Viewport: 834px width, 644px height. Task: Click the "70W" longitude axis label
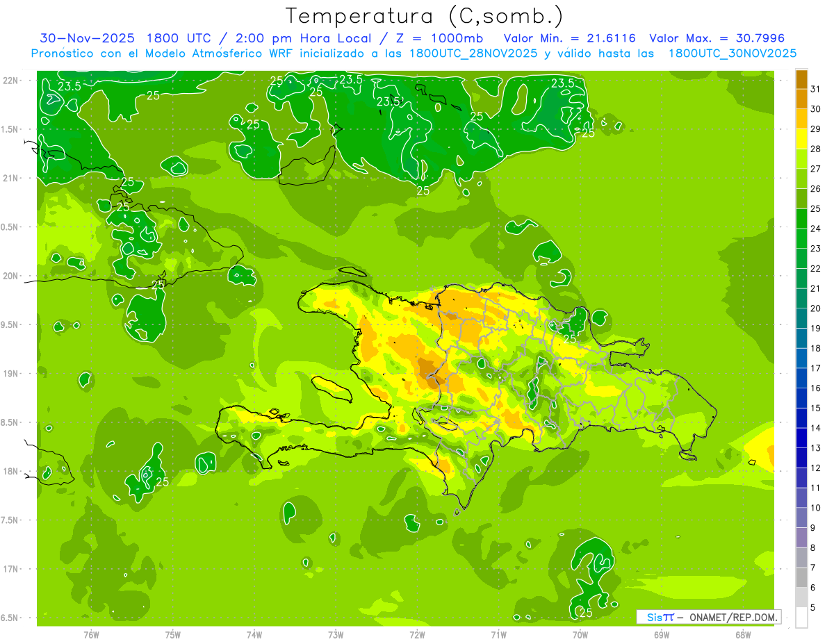coord(580,635)
